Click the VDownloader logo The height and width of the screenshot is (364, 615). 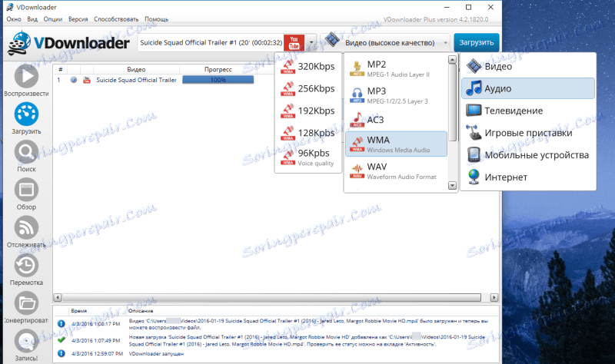[68, 43]
